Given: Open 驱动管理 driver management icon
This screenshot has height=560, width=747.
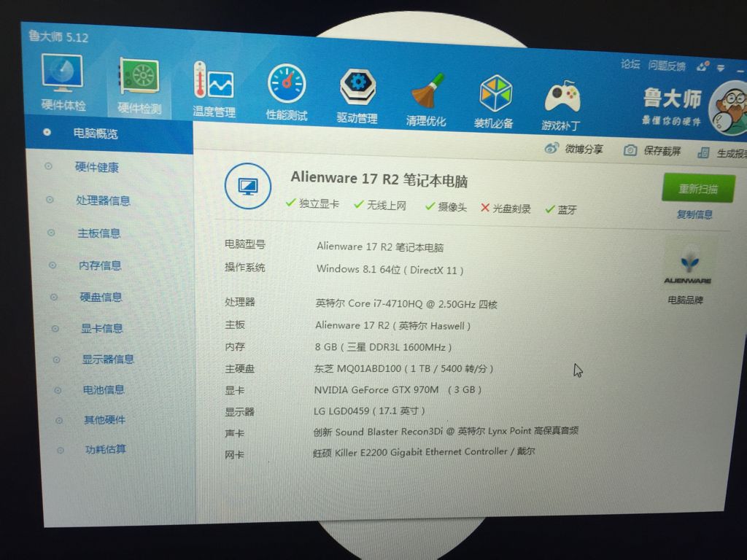Looking at the screenshot, I should [x=357, y=96].
